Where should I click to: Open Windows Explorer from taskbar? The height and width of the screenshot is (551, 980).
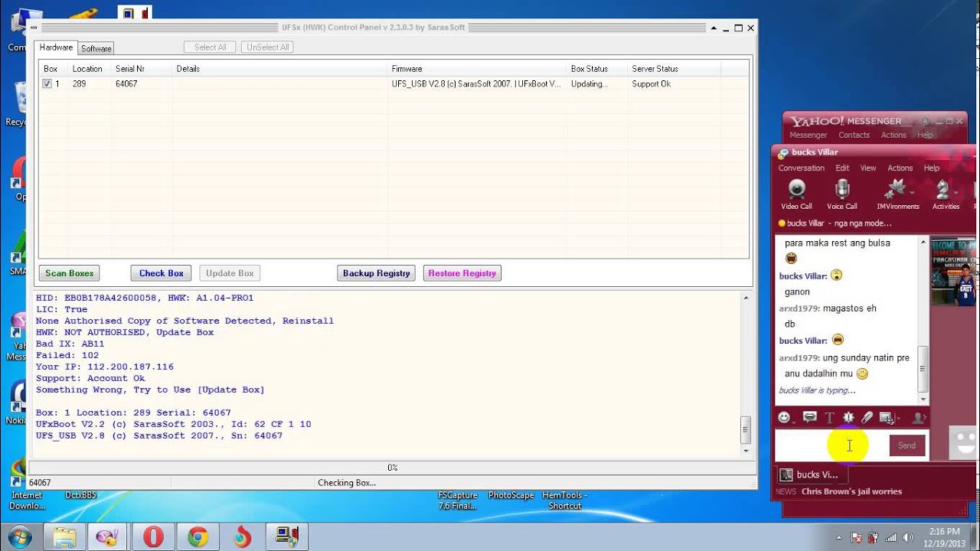64,537
